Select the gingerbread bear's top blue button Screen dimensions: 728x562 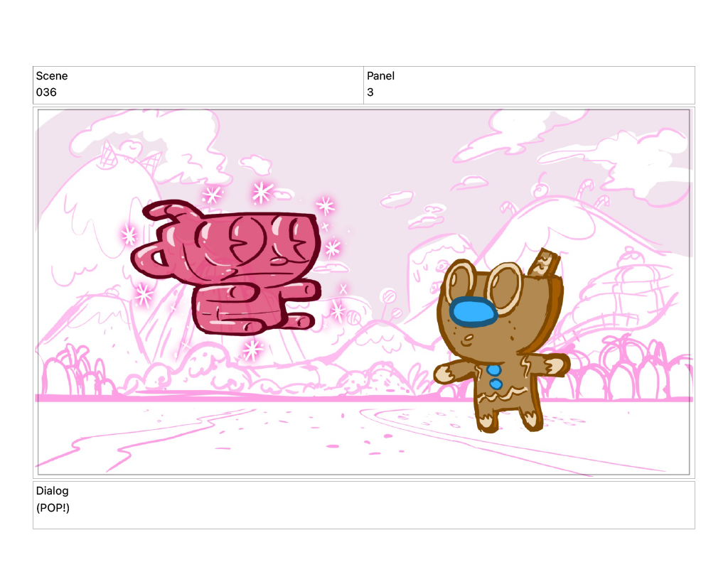tap(496, 370)
